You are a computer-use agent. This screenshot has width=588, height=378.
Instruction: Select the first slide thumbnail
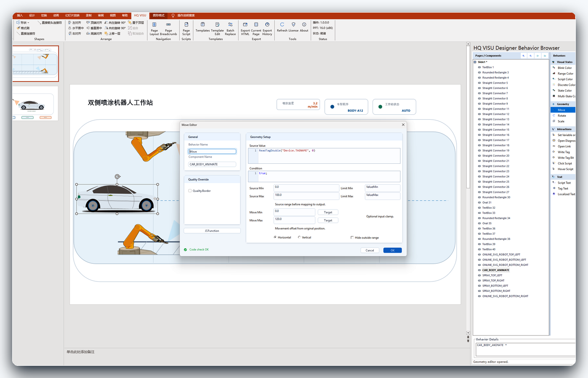pos(35,63)
